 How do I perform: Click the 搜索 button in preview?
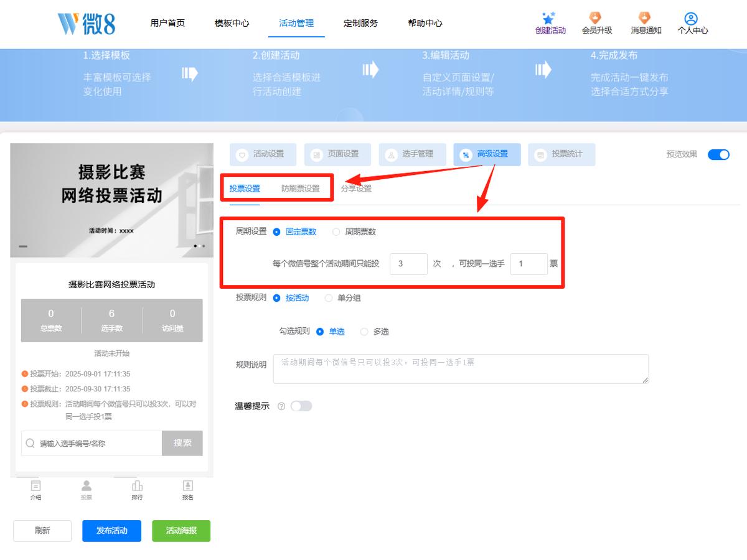point(182,443)
